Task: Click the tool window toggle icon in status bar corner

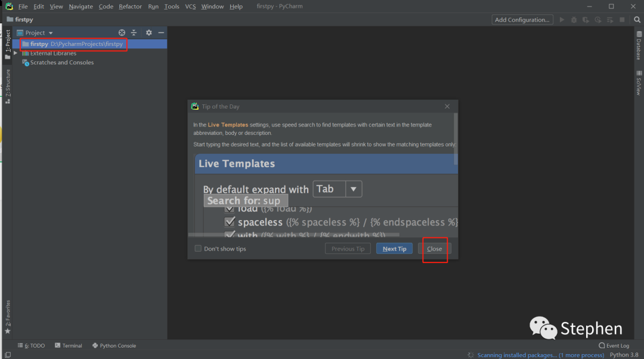Action: click(x=7, y=355)
